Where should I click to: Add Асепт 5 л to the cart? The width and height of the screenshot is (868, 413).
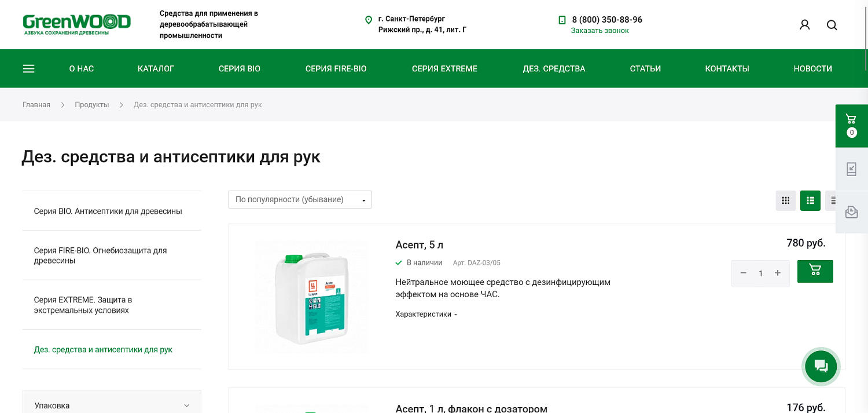pos(815,271)
